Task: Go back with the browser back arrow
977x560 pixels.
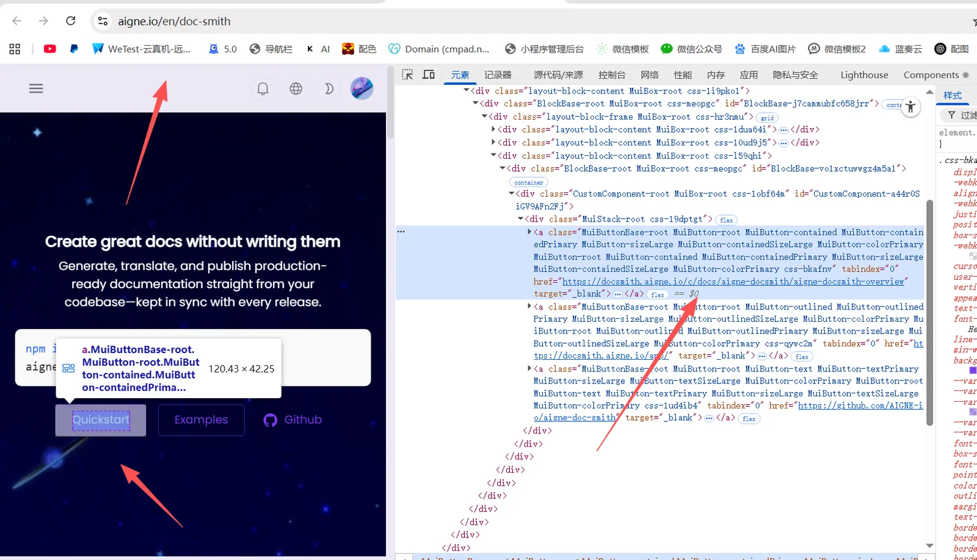Action: 16,21
